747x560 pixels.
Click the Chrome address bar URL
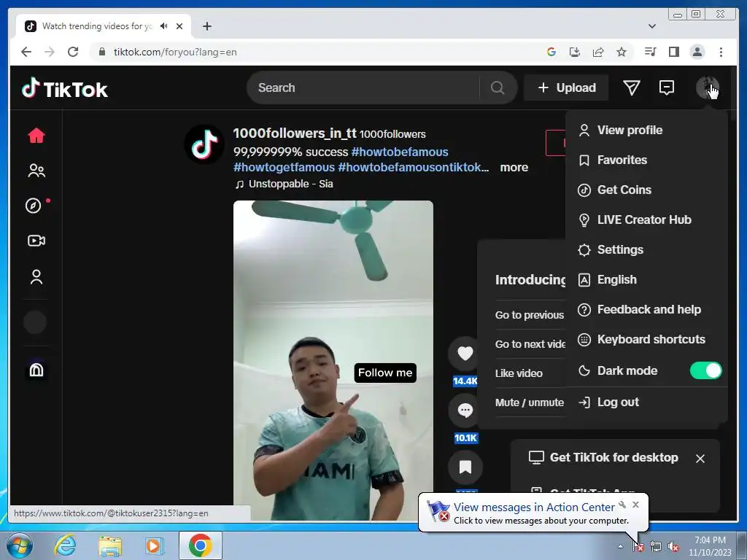pos(175,52)
